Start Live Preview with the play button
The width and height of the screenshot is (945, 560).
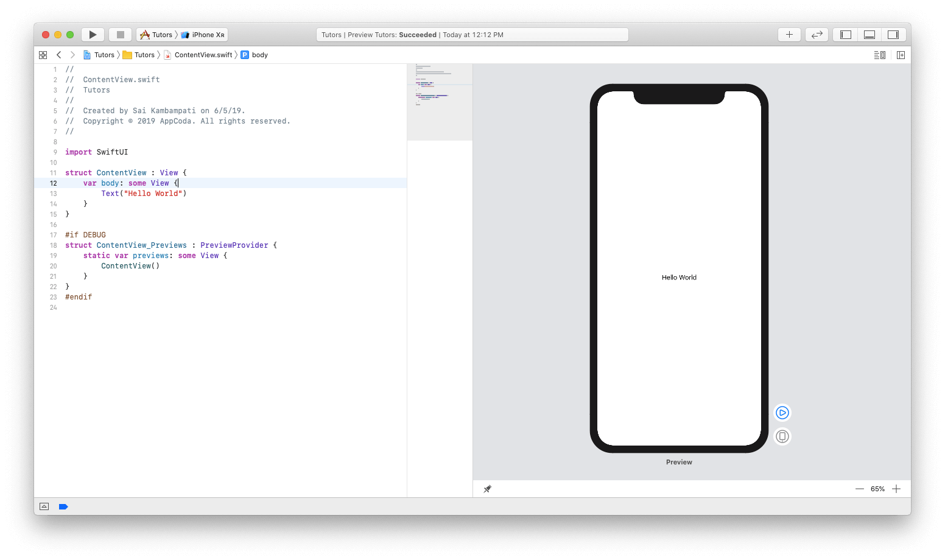tap(782, 412)
